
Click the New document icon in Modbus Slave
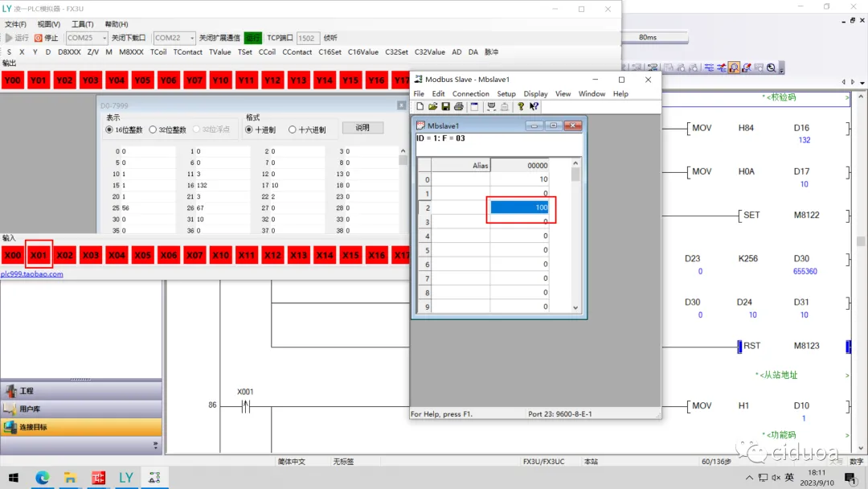point(420,106)
